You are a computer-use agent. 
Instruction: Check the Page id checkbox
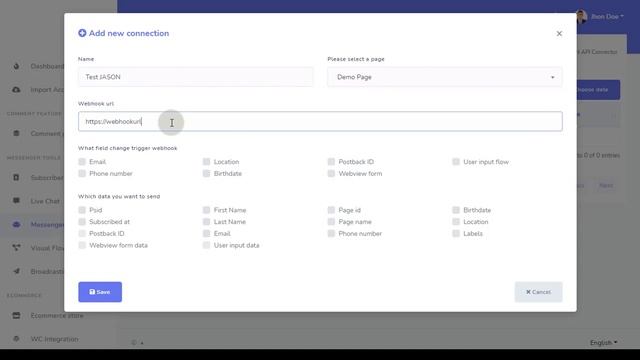pos(331,210)
